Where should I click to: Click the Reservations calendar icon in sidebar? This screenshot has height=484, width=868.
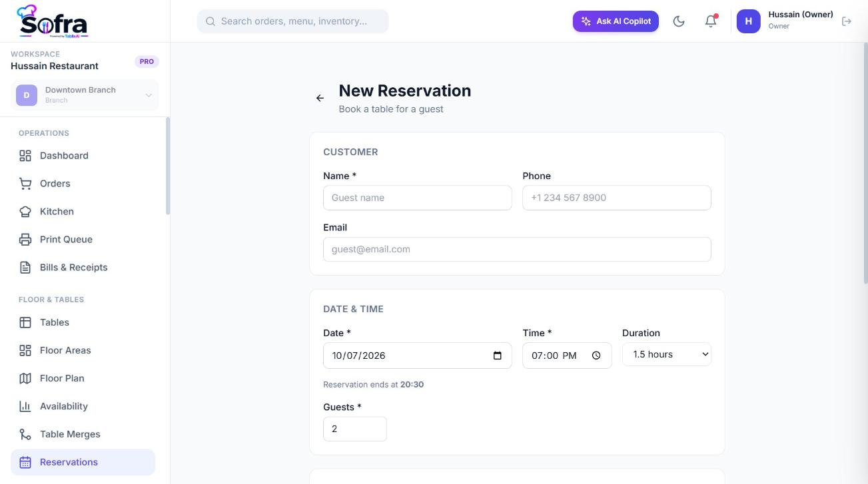(25, 462)
